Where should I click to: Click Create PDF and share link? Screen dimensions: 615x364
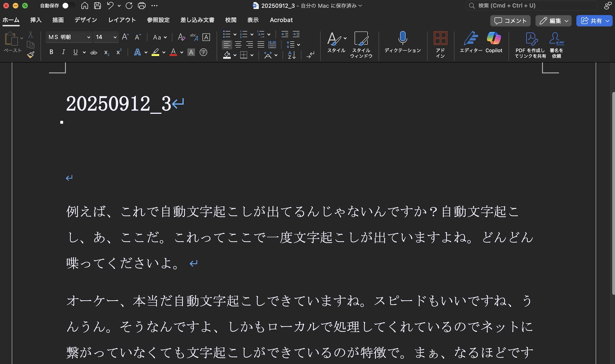pyautogui.click(x=530, y=44)
